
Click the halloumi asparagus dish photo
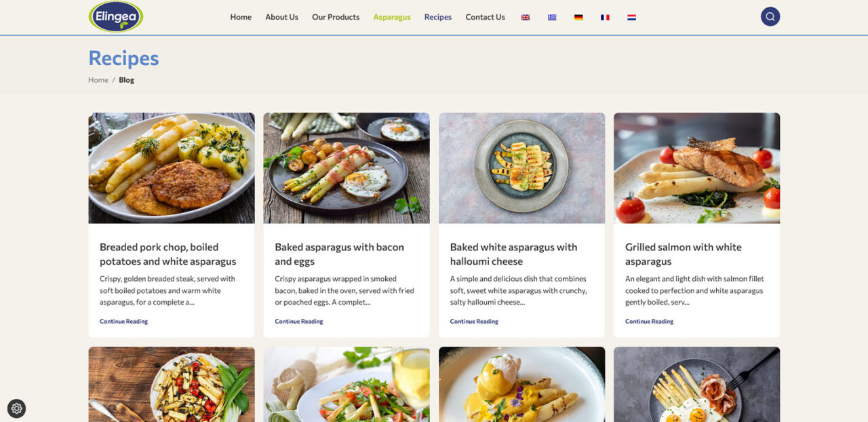pos(521,168)
